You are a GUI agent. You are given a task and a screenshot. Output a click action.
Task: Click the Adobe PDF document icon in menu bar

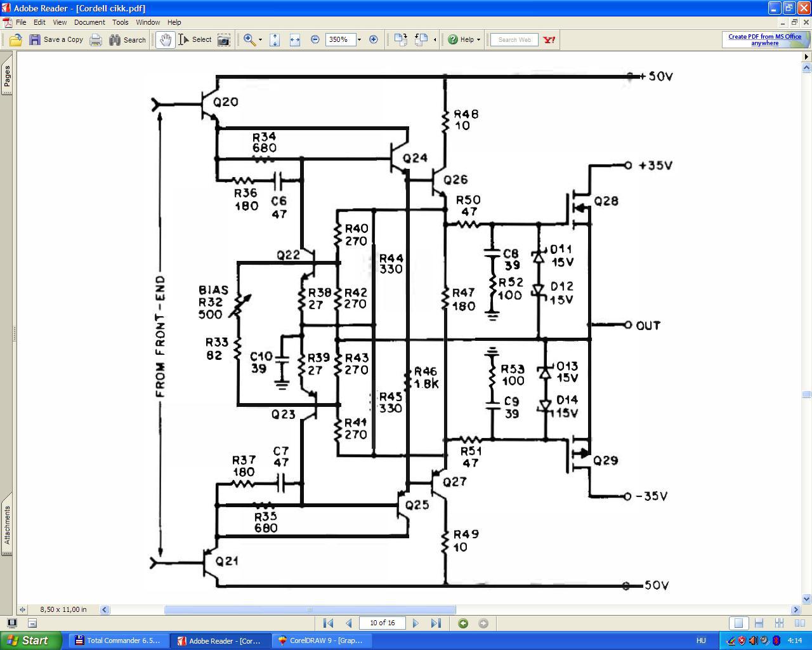7,22
